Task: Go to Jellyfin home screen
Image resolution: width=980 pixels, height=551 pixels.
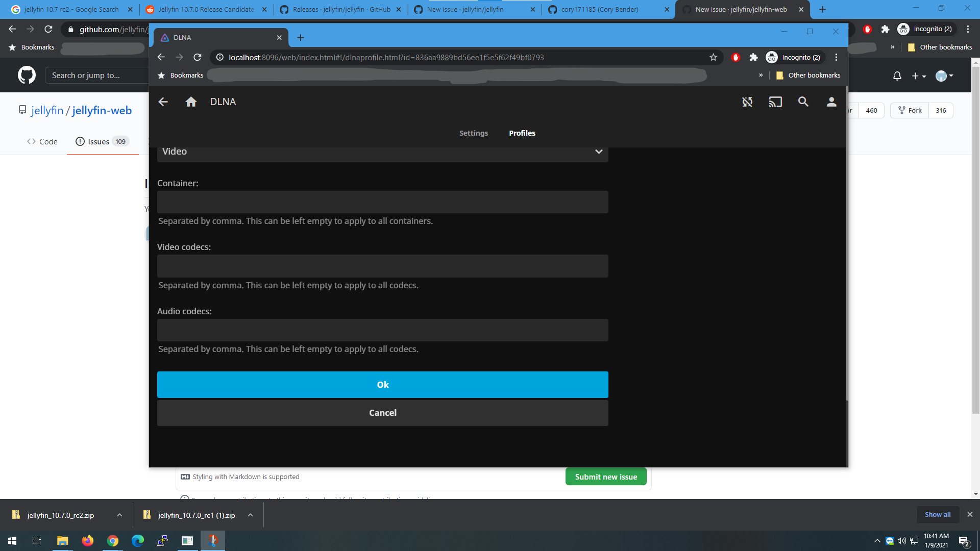Action: click(x=191, y=102)
